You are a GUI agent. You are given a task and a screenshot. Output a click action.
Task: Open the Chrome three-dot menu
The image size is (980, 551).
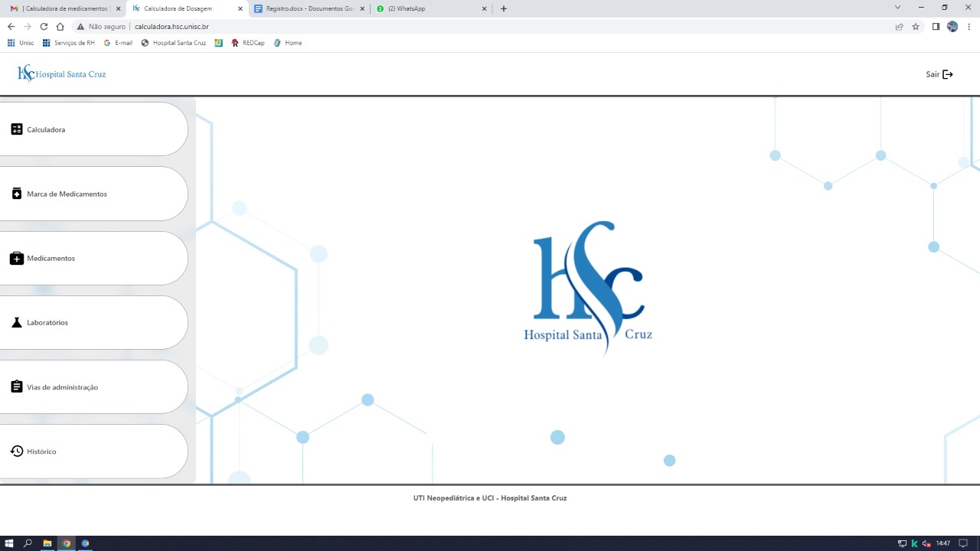(969, 26)
